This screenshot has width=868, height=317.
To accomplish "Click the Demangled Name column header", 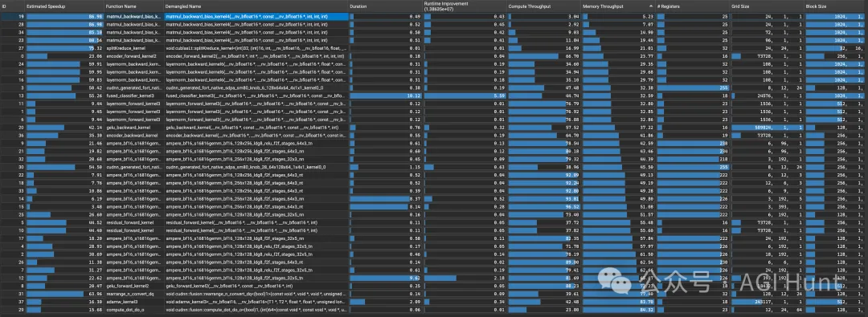I will coord(183,6).
